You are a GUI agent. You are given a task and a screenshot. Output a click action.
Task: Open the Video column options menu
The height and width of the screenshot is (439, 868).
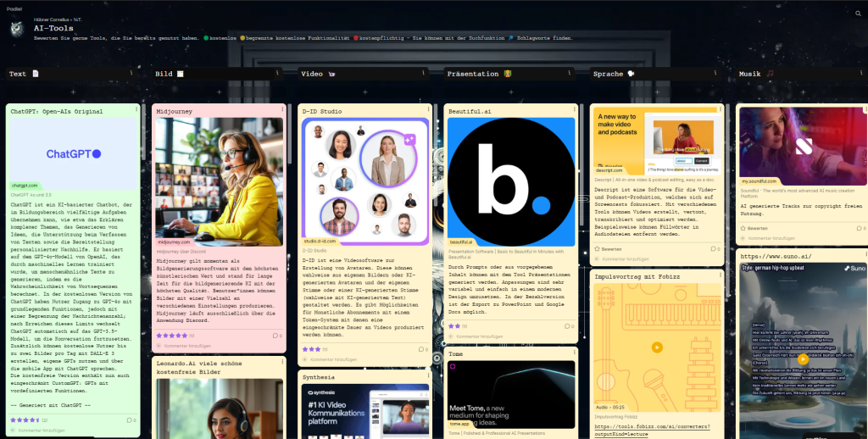coord(424,73)
